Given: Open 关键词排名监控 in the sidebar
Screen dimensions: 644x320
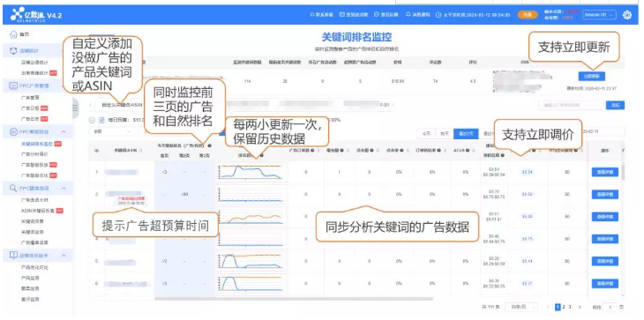Looking at the screenshot, I should [x=37, y=144].
